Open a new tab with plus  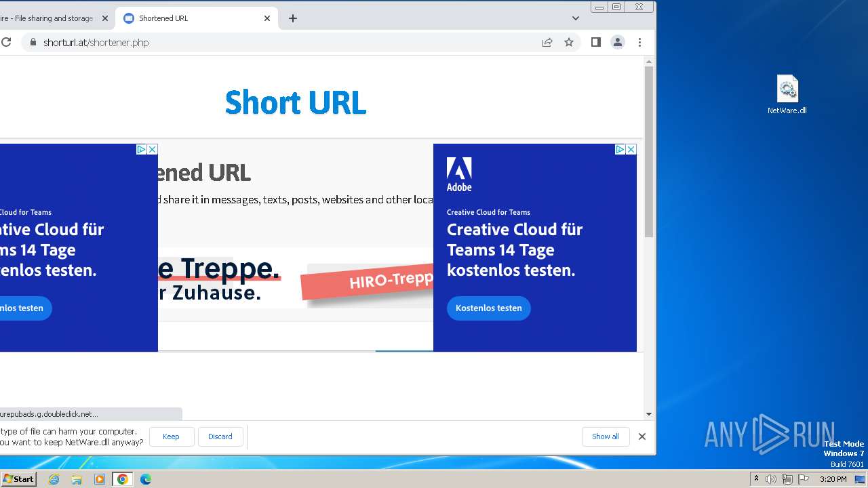pyautogui.click(x=293, y=18)
